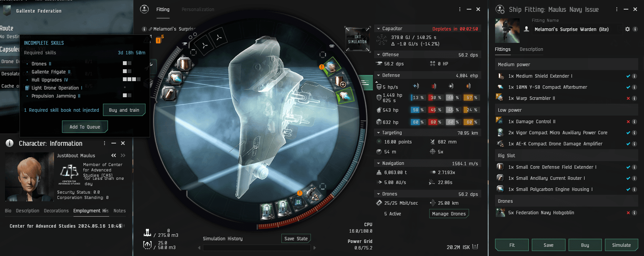The image size is (644, 256).
Task: Collapse the Defense section
Action: (379, 75)
